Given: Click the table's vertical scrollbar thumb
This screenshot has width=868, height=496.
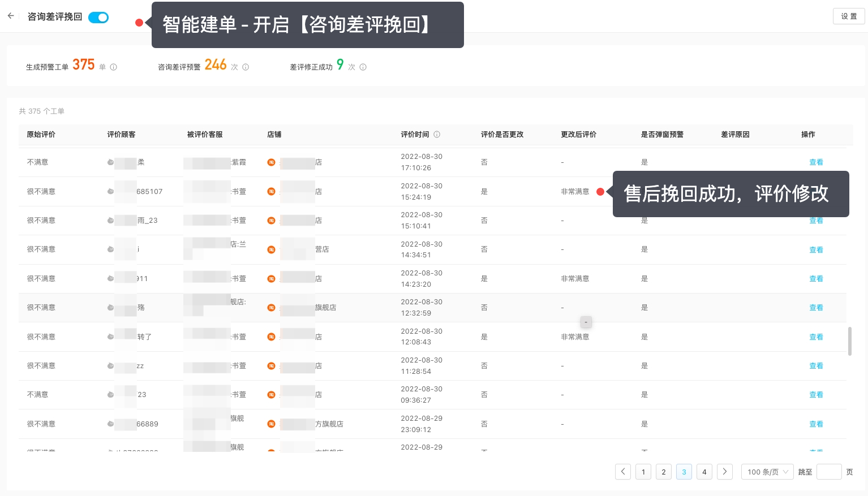Looking at the screenshot, I should click(850, 341).
